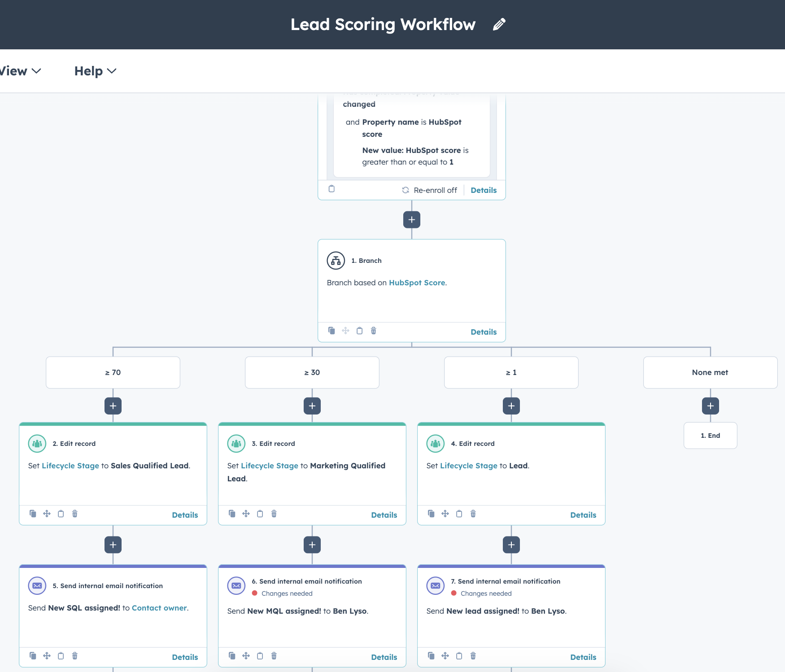785x672 pixels.
Task: Open the Help menu
Action: (x=95, y=71)
